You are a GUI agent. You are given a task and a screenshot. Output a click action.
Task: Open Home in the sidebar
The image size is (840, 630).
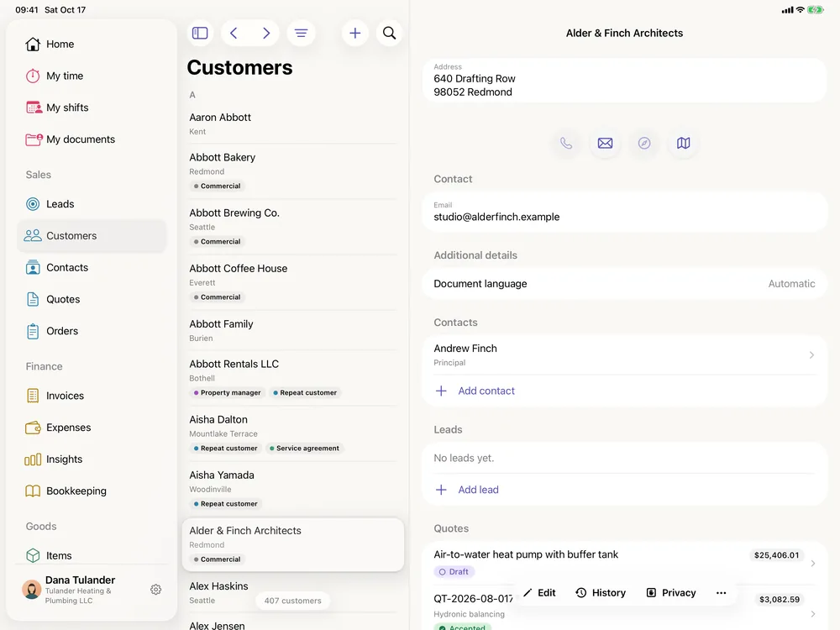pos(92,44)
